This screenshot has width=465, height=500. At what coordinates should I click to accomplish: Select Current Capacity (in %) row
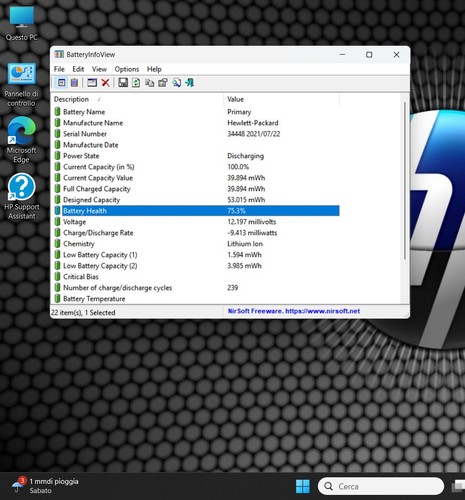(197, 167)
